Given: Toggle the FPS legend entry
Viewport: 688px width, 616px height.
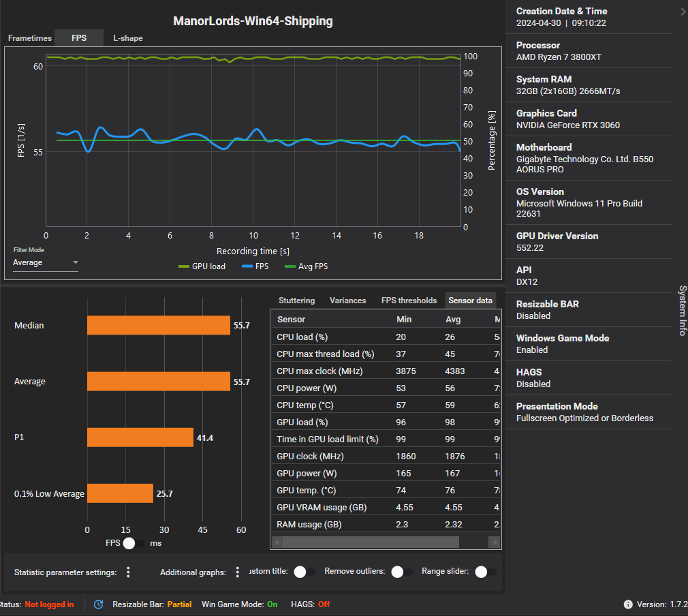Looking at the screenshot, I should pyautogui.click(x=255, y=266).
